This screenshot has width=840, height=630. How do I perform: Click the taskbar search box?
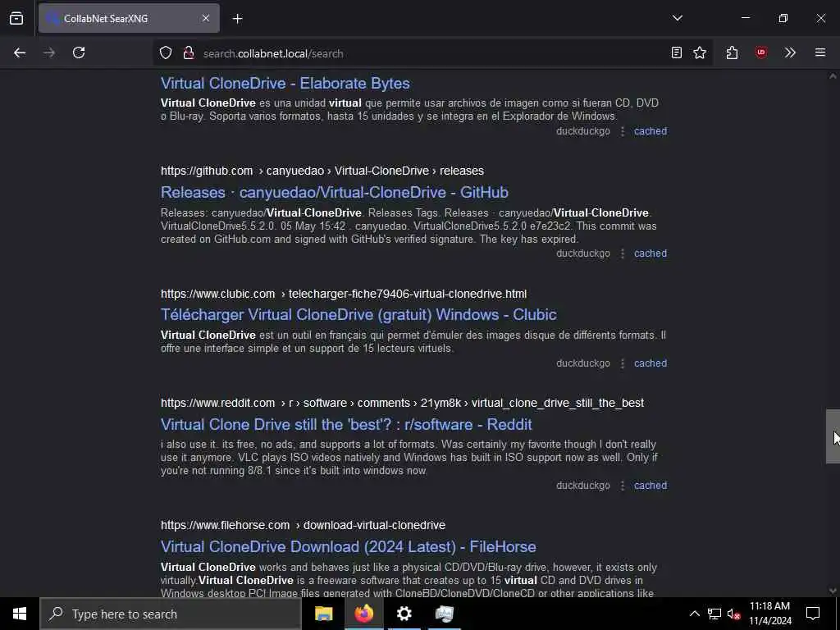(x=171, y=614)
